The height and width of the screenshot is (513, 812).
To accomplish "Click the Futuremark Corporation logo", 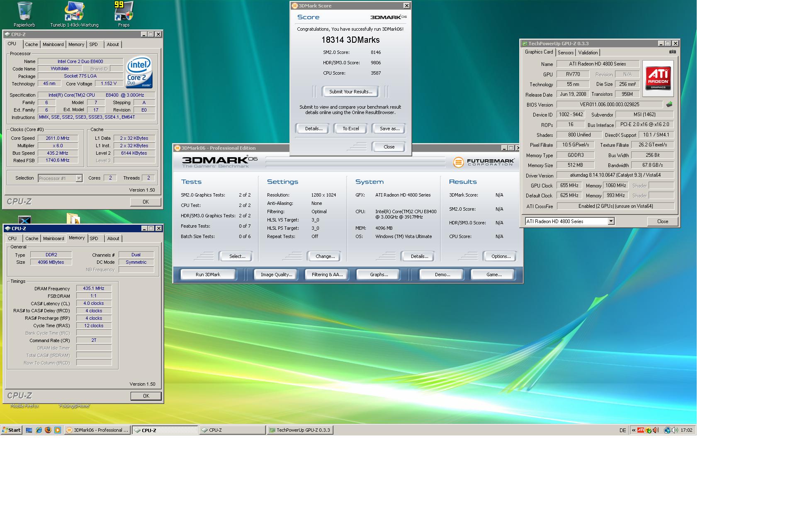I will 484,162.
